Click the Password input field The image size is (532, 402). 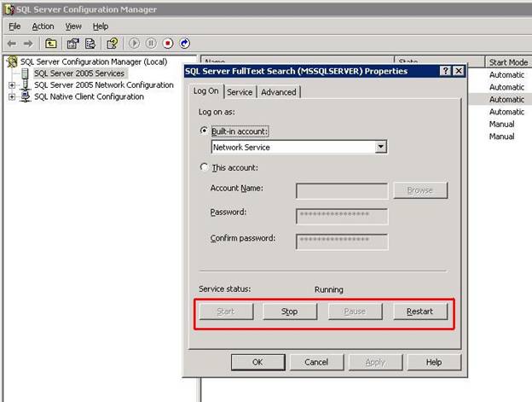(x=342, y=216)
